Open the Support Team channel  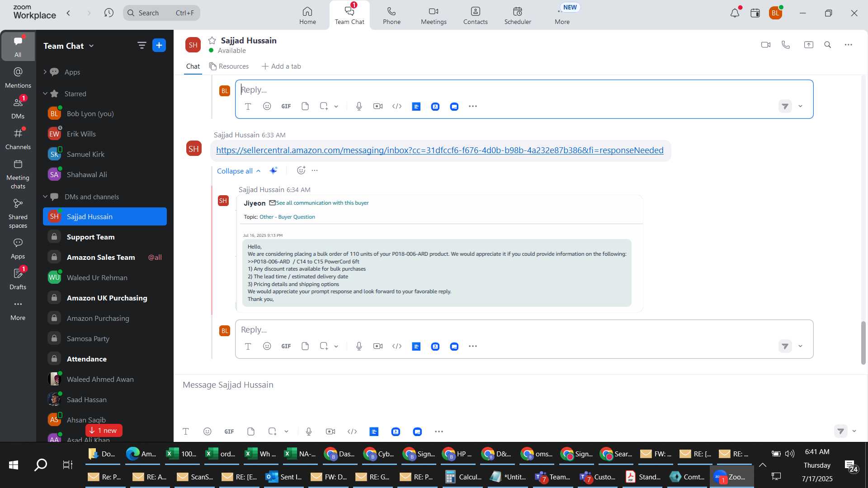pyautogui.click(x=105, y=237)
